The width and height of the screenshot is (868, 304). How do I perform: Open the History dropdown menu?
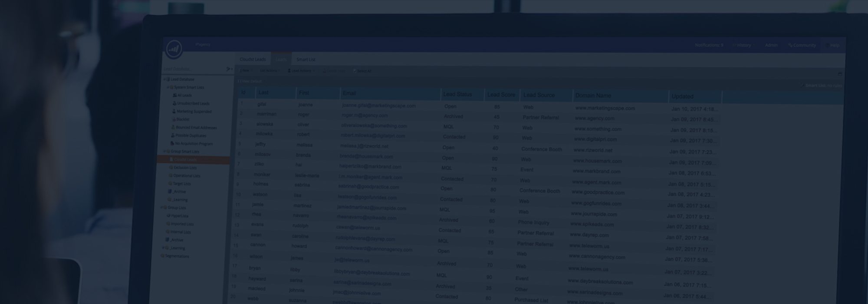pyautogui.click(x=743, y=45)
